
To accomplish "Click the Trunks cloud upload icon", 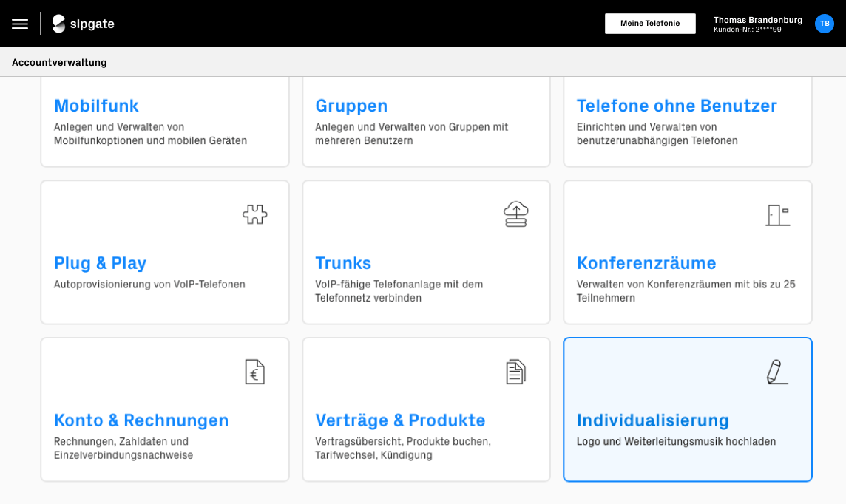I will 515,214.
